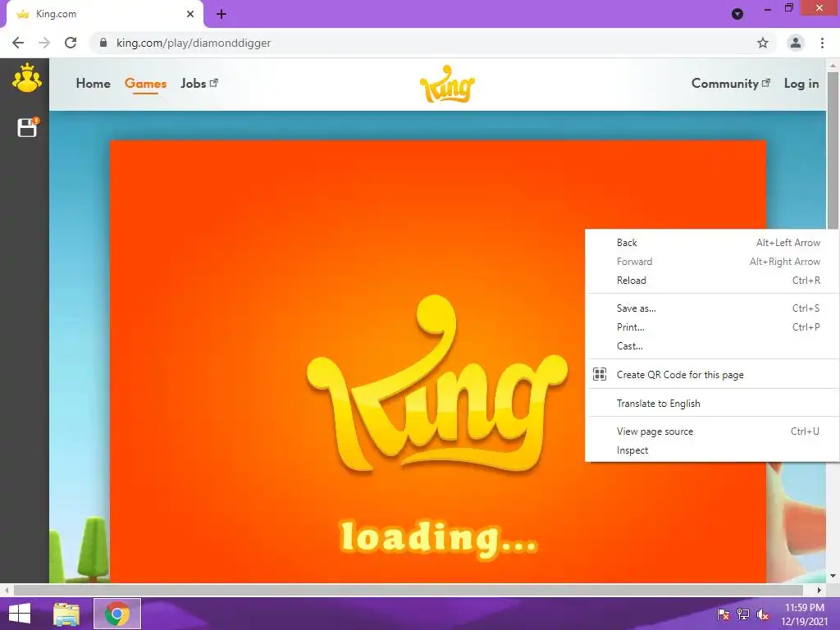This screenshot has height=630, width=840.
Task: Reload page using toolbar refresh icon
Action: point(71,43)
